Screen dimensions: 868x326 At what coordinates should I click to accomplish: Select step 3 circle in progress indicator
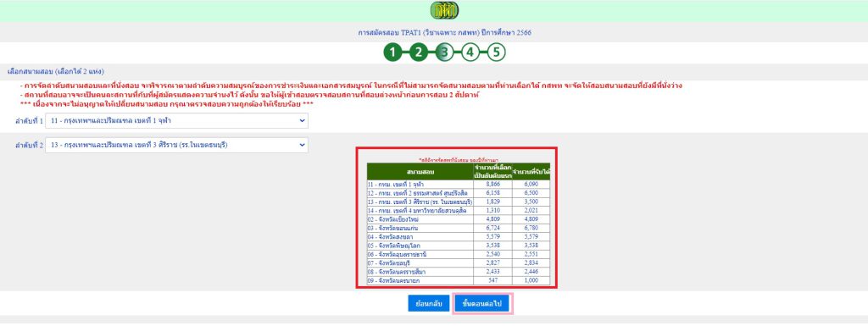444,53
